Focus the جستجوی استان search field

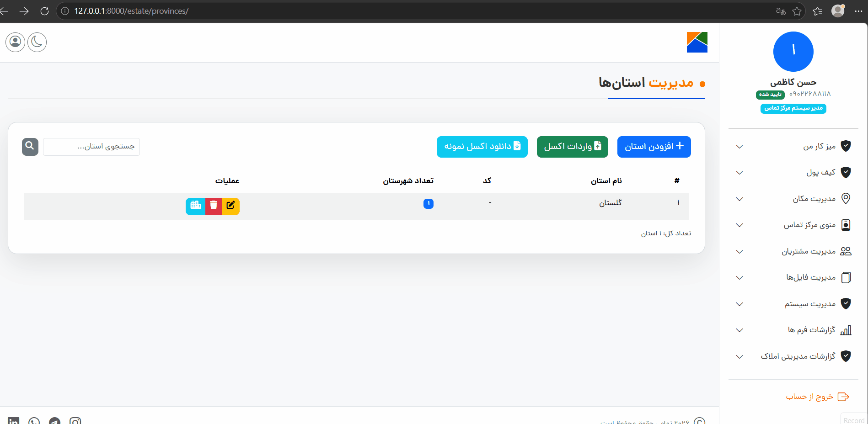(91, 147)
